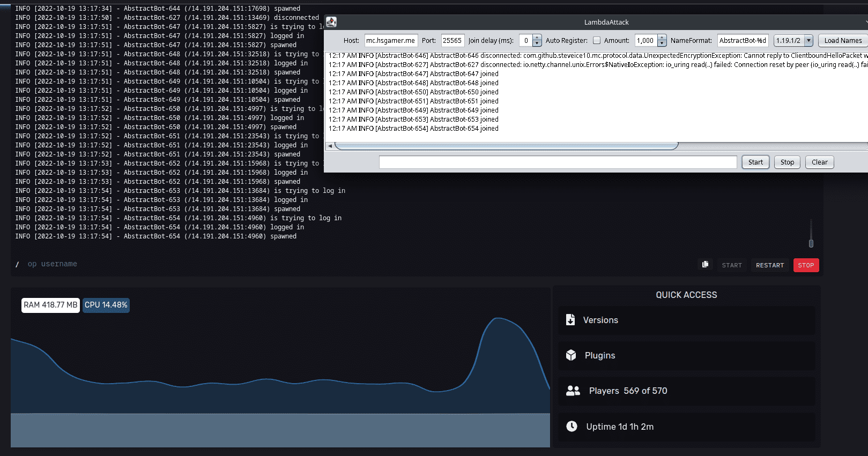Click the CPU 14.48% badge
This screenshot has width=868, height=456.
coord(106,305)
